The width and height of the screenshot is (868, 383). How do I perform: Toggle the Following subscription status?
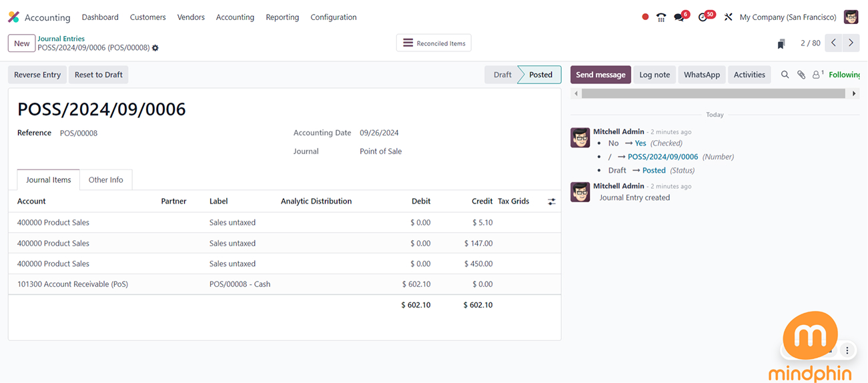coord(844,75)
